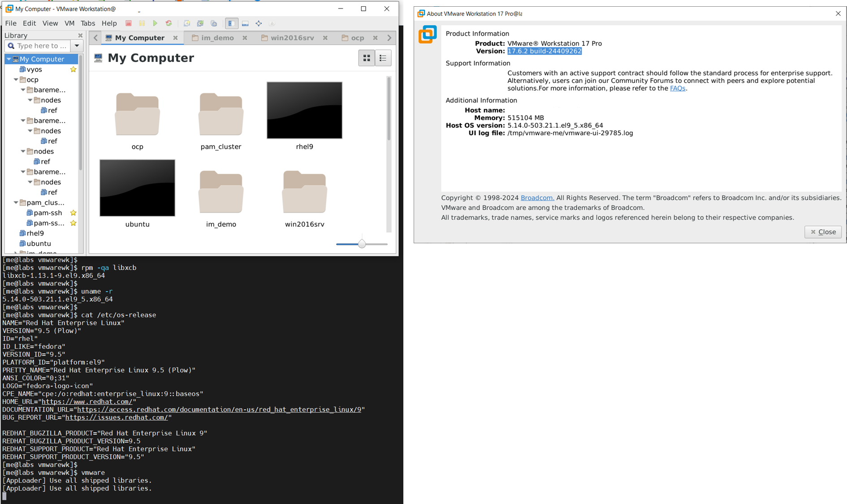This screenshot has height=504, width=847.
Task: Open the VM menu
Action: click(x=69, y=23)
